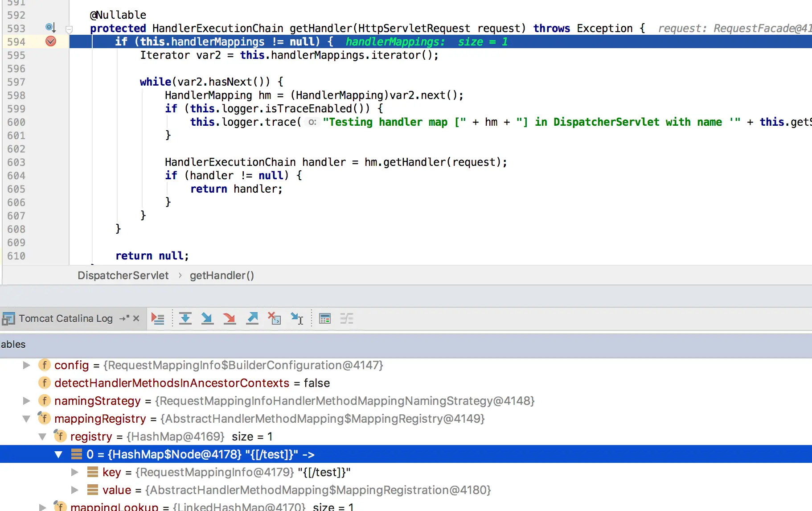Click the red Force Step Into icon
Screen dimensions: 812x511
[x=230, y=319]
